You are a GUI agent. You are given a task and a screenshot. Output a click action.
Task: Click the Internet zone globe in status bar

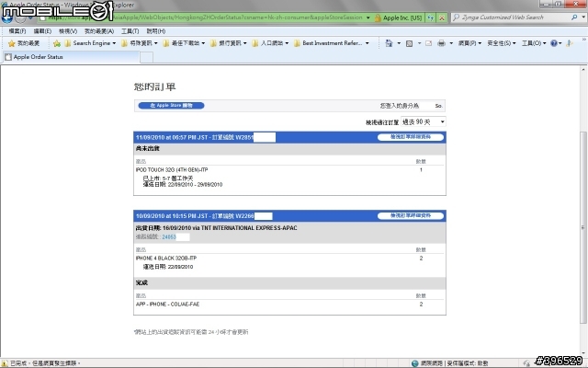(414, 363)
